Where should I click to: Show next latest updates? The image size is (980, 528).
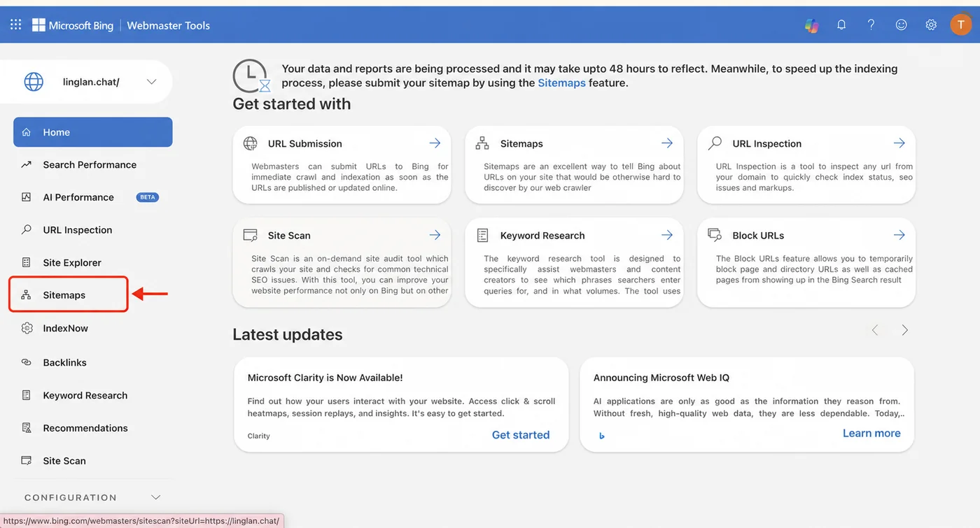tap(905, 330)
